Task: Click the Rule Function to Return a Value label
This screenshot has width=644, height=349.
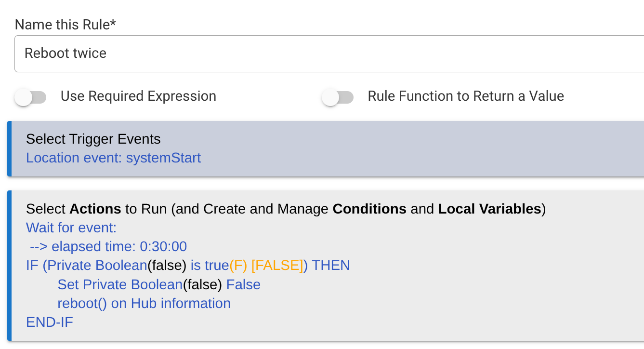Action: [465, 96]
